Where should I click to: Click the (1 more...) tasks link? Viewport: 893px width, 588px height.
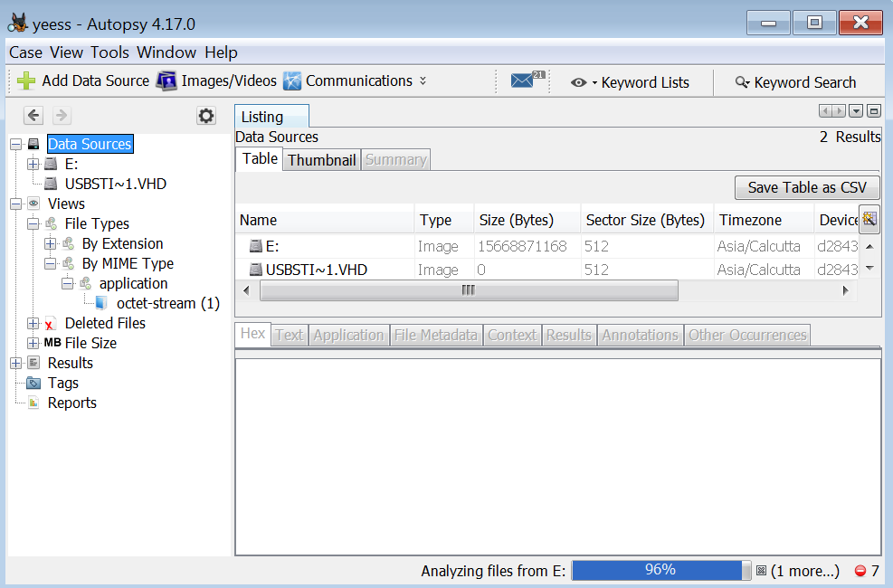click(804, 571)
